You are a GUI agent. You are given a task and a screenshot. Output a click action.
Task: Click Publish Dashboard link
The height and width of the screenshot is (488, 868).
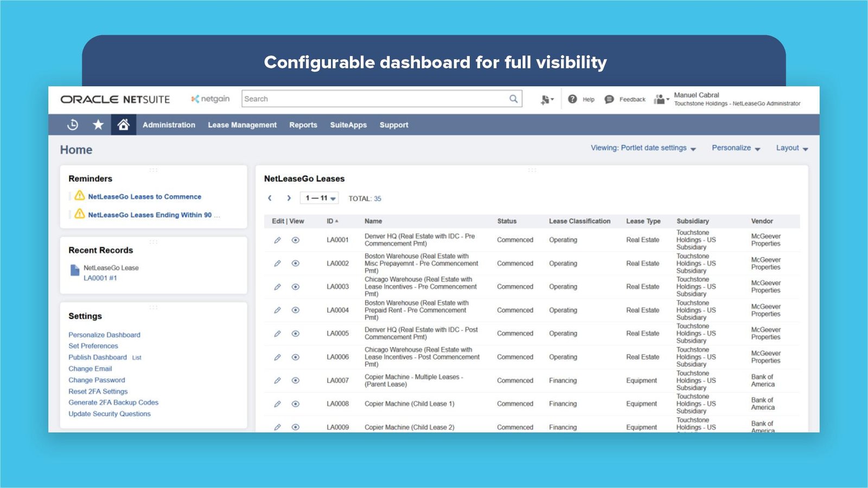click(x=98, y=357)
